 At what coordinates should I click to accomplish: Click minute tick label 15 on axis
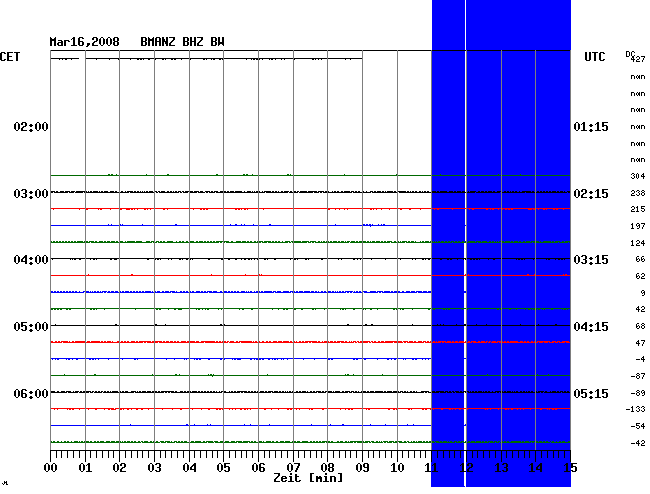[x=570, y=468]
